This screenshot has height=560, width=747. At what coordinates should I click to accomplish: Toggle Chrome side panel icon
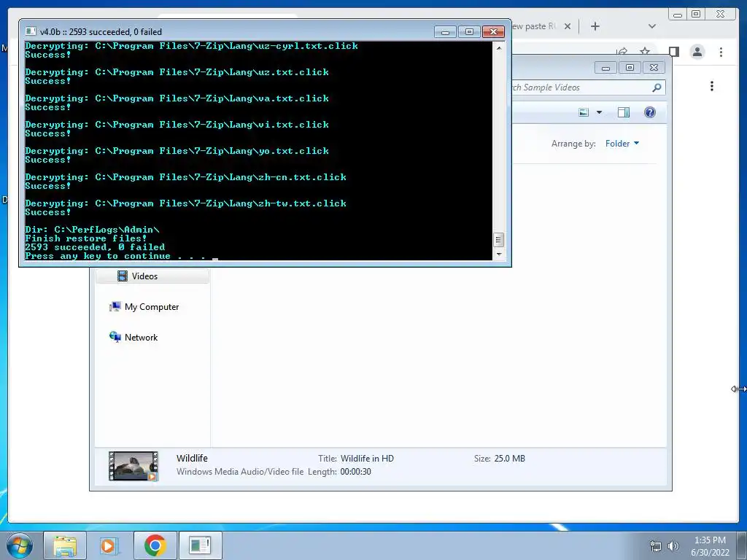point(673,52)
